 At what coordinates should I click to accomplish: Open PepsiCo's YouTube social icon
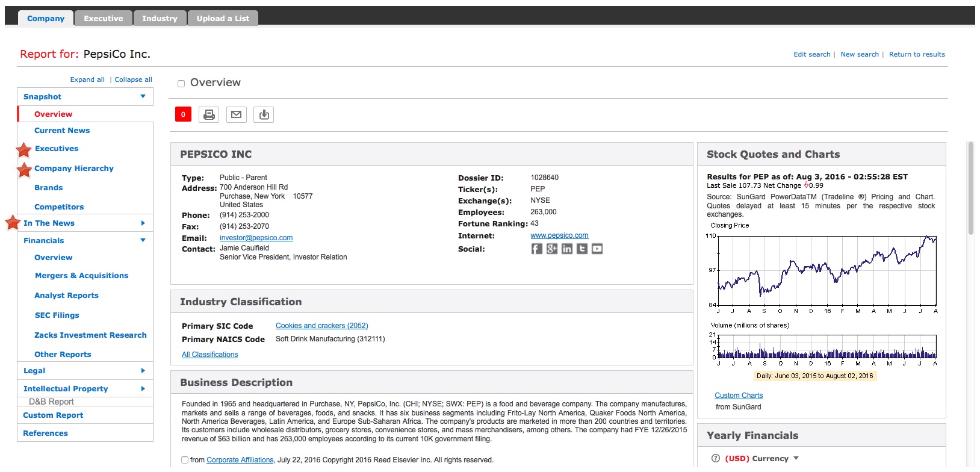597,249
